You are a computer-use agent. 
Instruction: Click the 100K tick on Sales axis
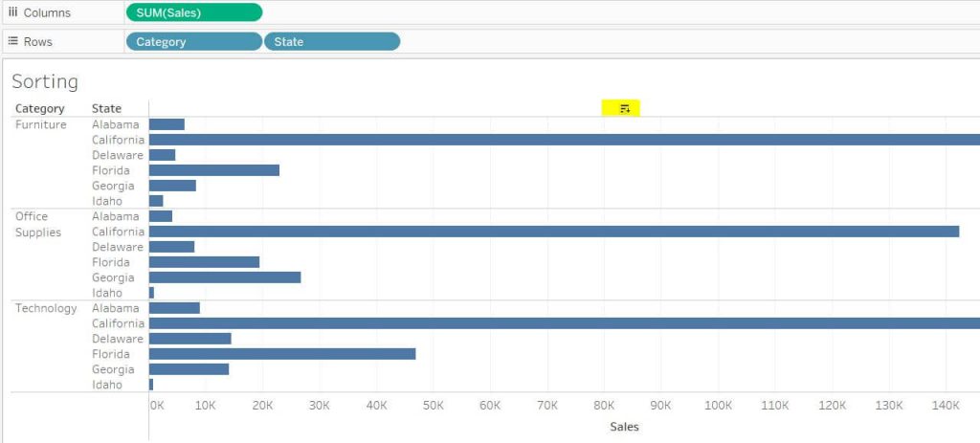(718, 406)
